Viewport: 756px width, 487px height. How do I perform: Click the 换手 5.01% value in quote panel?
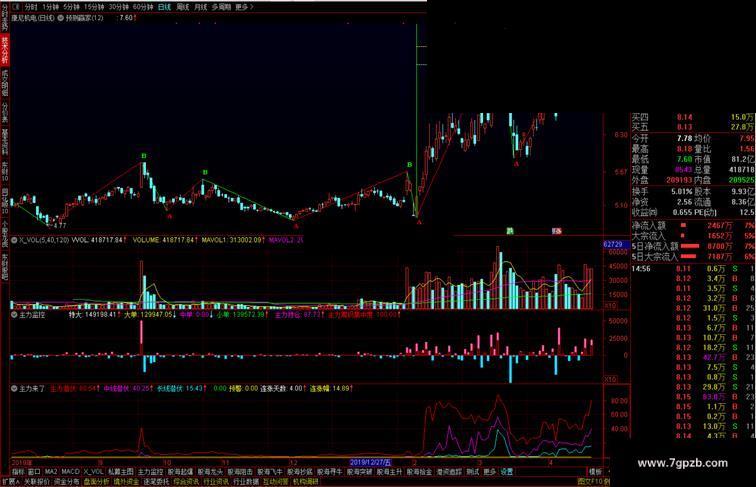pos(682,191)
